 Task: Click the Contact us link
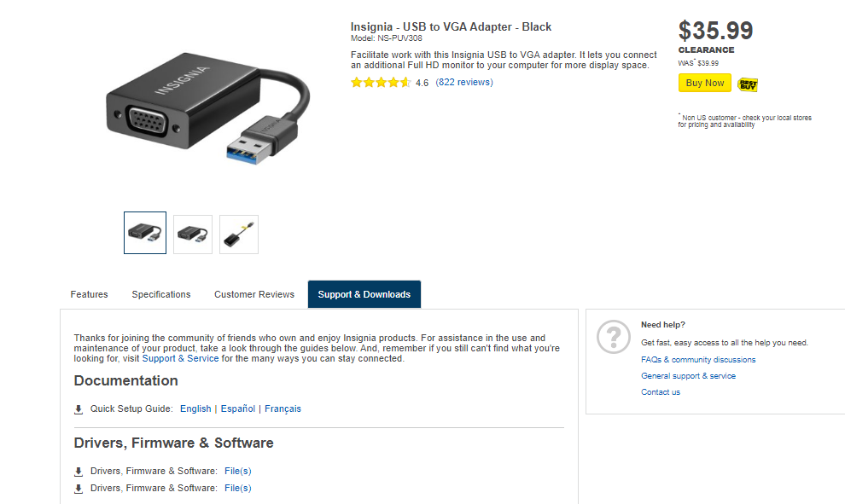661,392
